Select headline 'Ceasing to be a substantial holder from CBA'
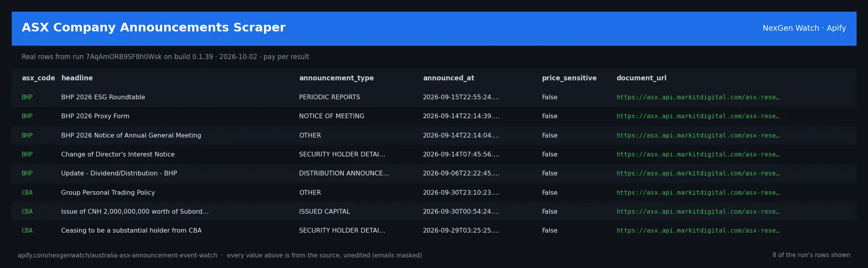Image resolution: width=868 pixels, height=268 pixels. (131, 230)
